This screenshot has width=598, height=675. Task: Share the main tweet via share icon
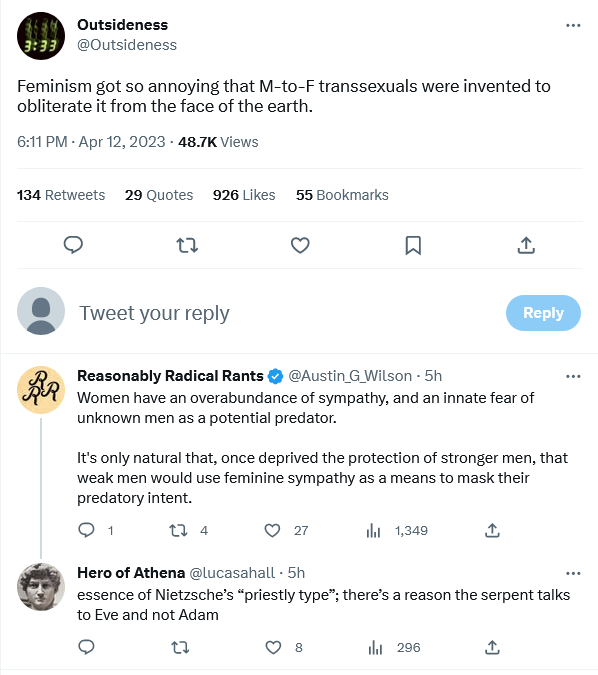click(x=526, y=245)
